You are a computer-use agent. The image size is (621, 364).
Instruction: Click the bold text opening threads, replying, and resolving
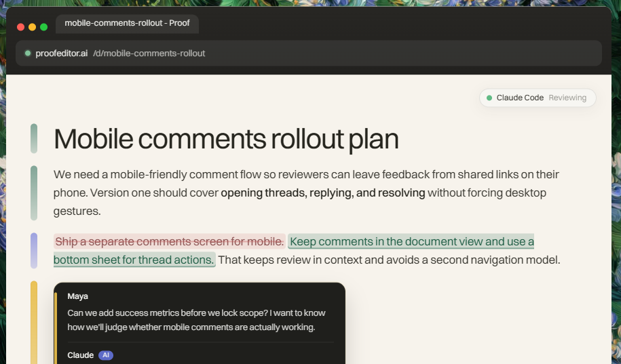(x=323, y=193)
